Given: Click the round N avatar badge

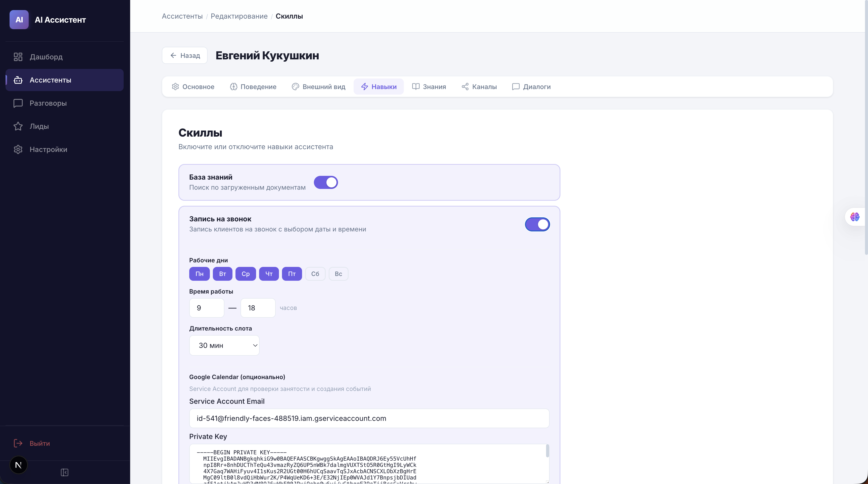Looking at the screenshot, I should coord(19,465).
